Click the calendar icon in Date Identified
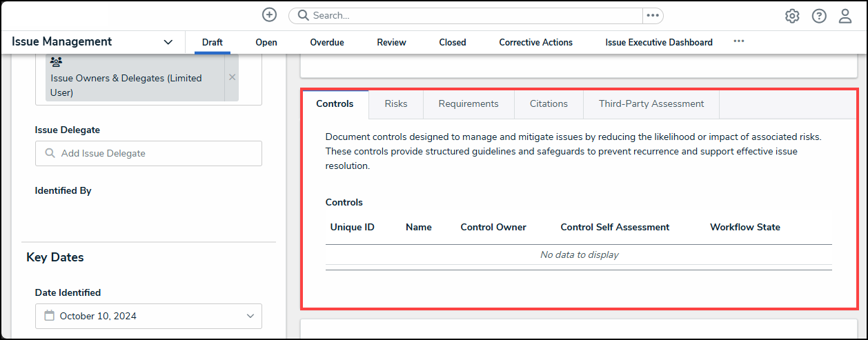 [49, 316]
